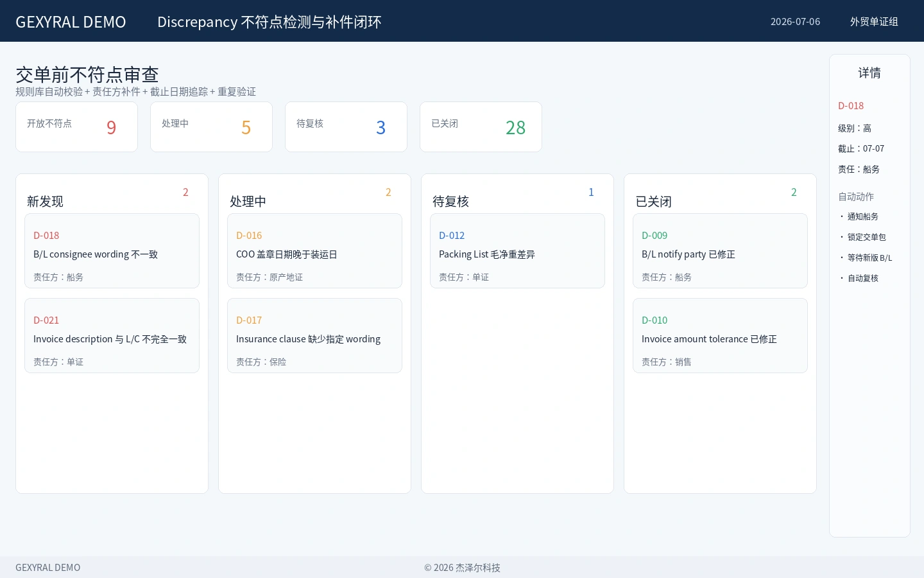This screenshot has width=924, height=578.
Task: Click the 交单前不符点审查 page heading
Action: tap(87, 74)
